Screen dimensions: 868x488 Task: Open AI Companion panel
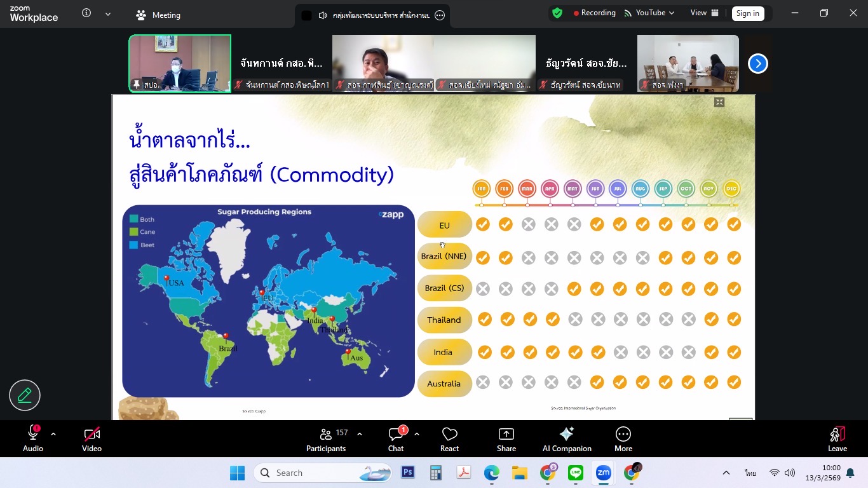click(x=566, y=439)
